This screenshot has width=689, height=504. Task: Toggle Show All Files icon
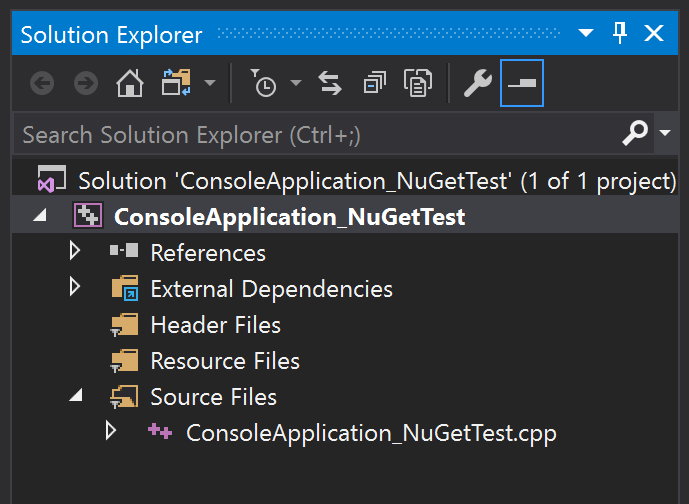click(x=417, y=84)
